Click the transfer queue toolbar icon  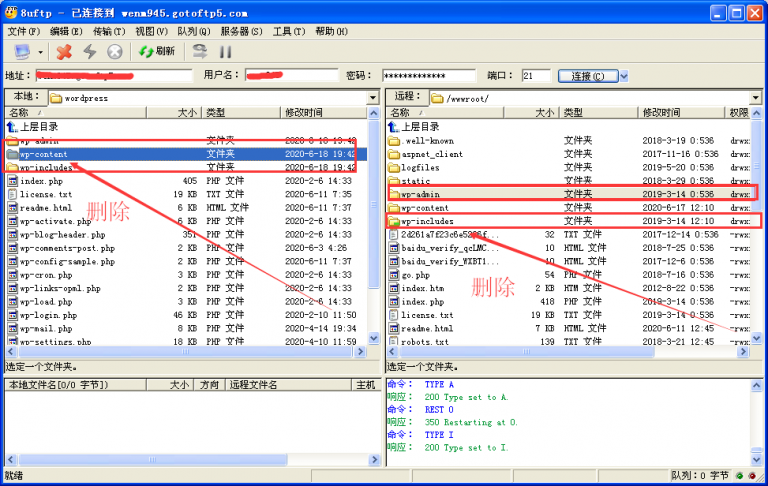[x=199, y=51]
